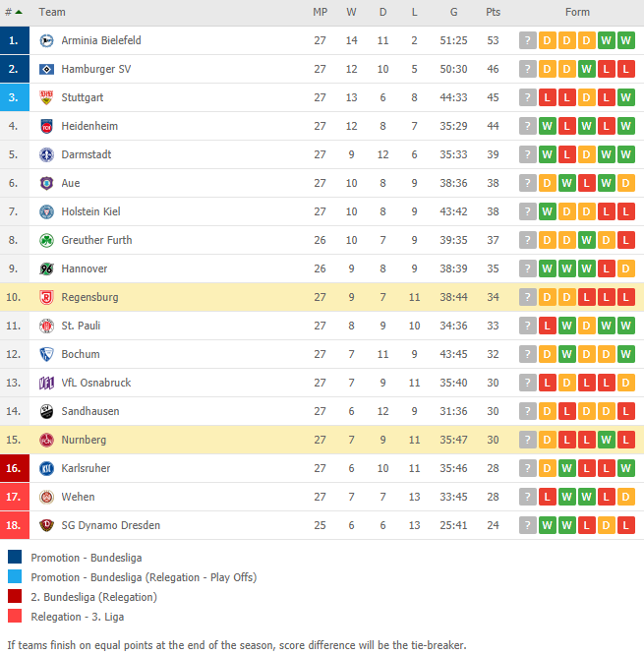The height and width of the screenshot is (655, 644).
Task: Click the Team column header
Action: pos(52,12)
